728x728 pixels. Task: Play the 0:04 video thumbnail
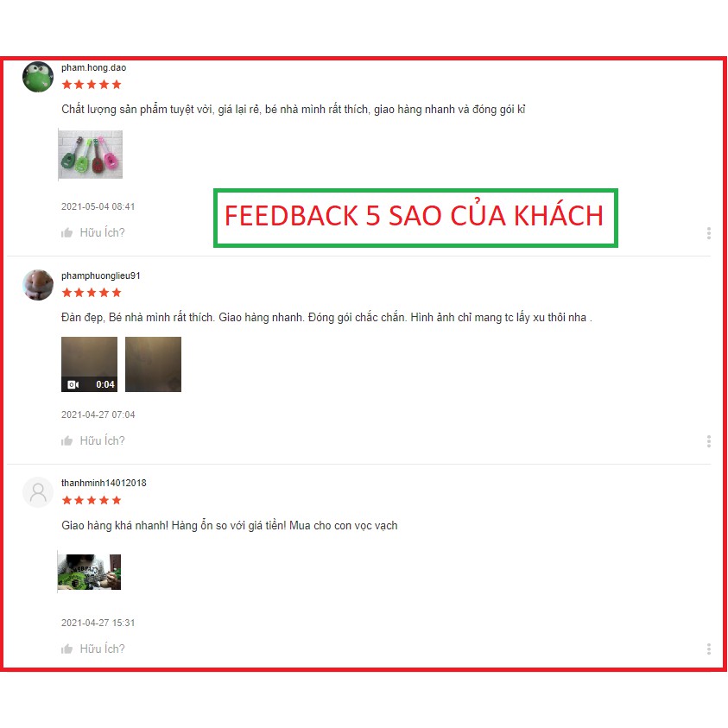click(89, 364)
